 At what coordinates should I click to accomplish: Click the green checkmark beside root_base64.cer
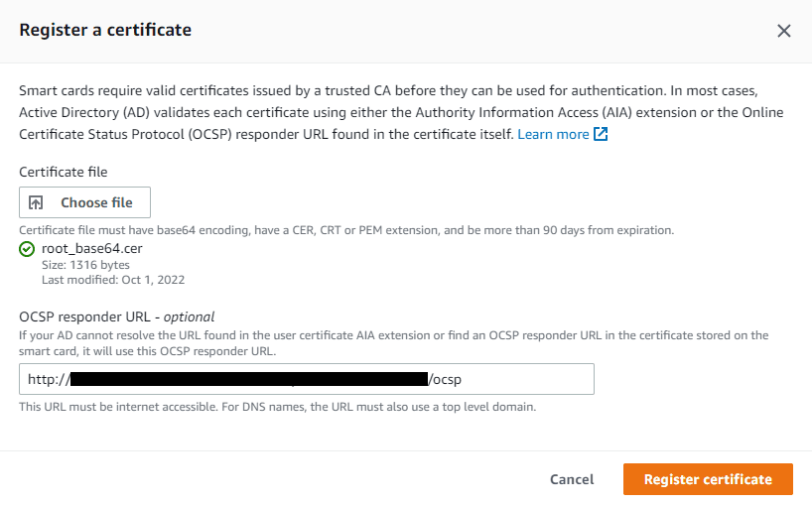point(27,249)
